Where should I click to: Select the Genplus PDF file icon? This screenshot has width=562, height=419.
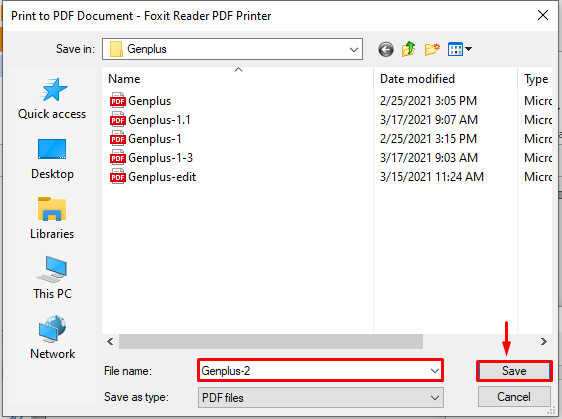point(118,101)
